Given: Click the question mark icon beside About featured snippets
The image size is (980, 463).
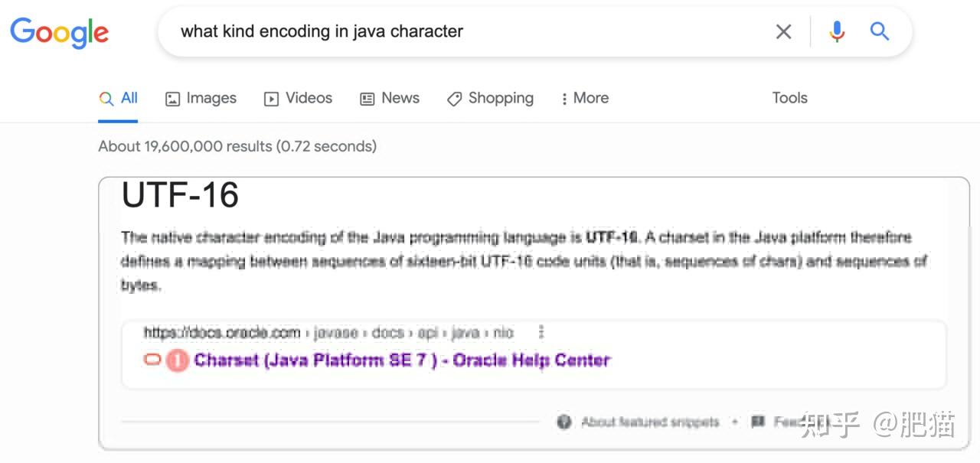Looking at the screenshot, I should pos(564,422).
